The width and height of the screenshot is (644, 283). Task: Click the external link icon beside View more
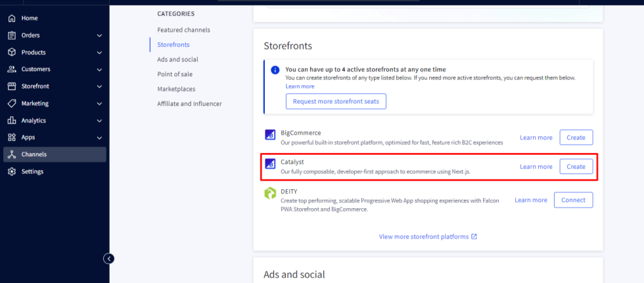pyautogui.click(x=474, y=236)
